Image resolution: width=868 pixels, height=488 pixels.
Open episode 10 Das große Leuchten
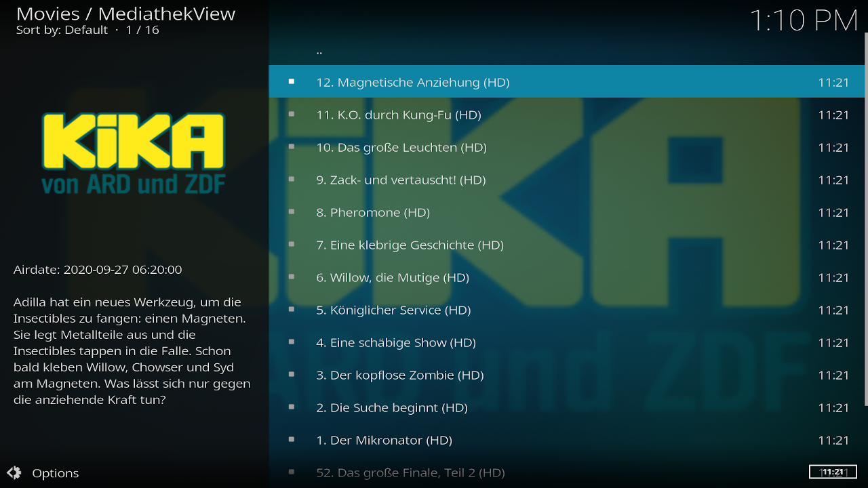401,147
